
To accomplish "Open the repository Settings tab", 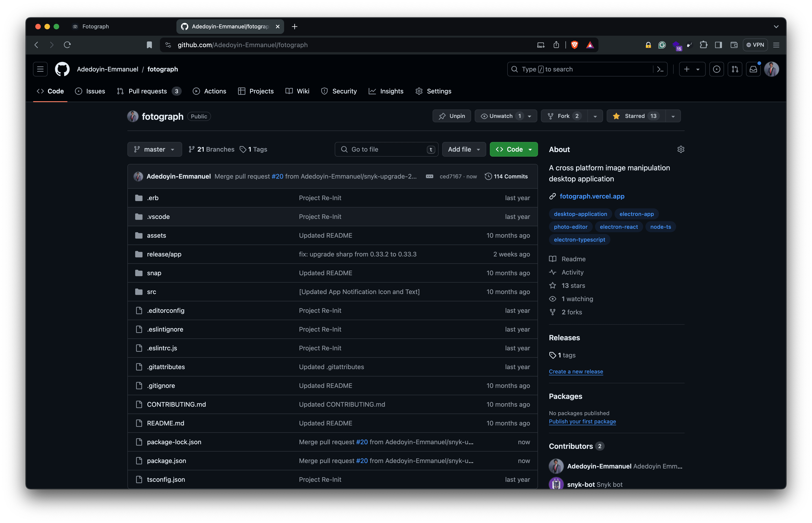I will (x=433, y=91).
